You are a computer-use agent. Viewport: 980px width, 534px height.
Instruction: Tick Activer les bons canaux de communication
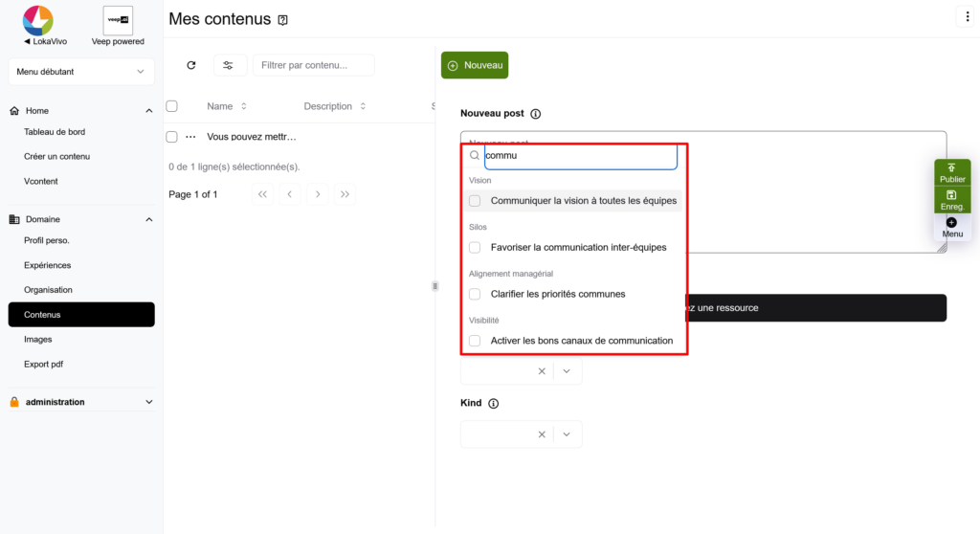pyautogui.click(x=475, y=341)
